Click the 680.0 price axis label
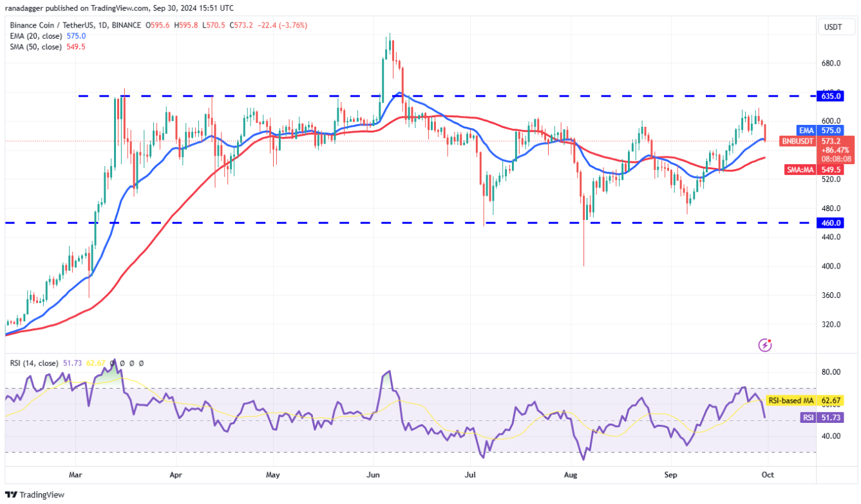Viewport: 861px width, 504px height. [831, 63]
